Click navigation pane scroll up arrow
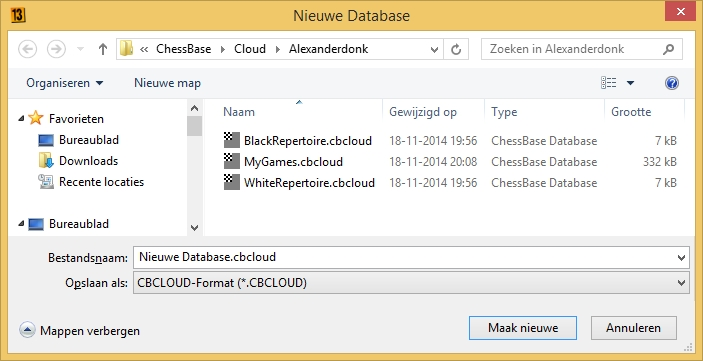The width and height of the screenshot is (703, 361). pyautogui.click(x=194, y=108)
